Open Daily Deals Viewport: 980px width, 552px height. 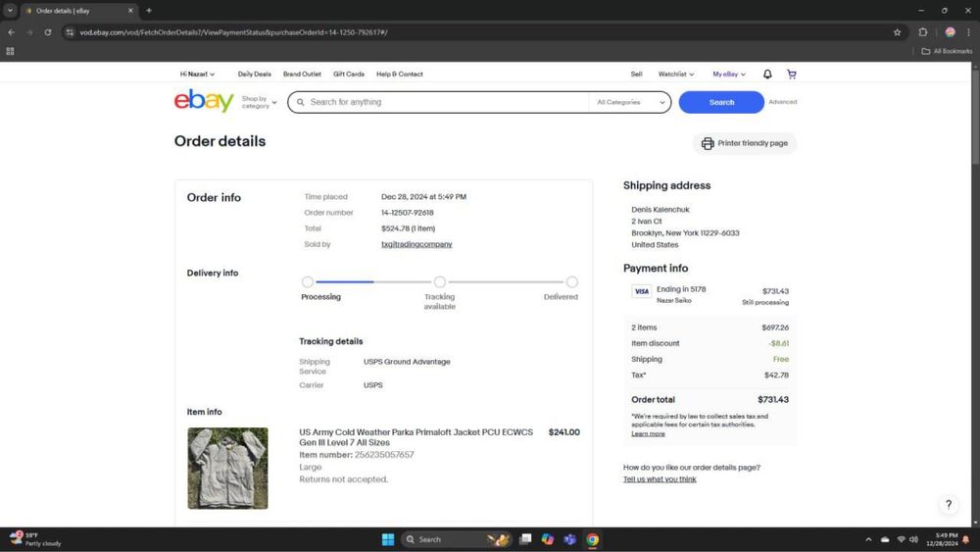[x=255, y=74]
